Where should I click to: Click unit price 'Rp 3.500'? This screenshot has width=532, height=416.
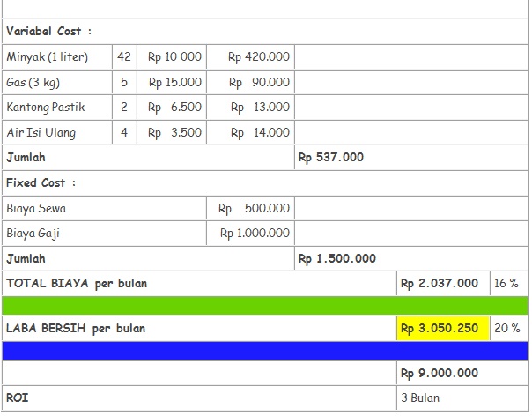click(172, 132)
